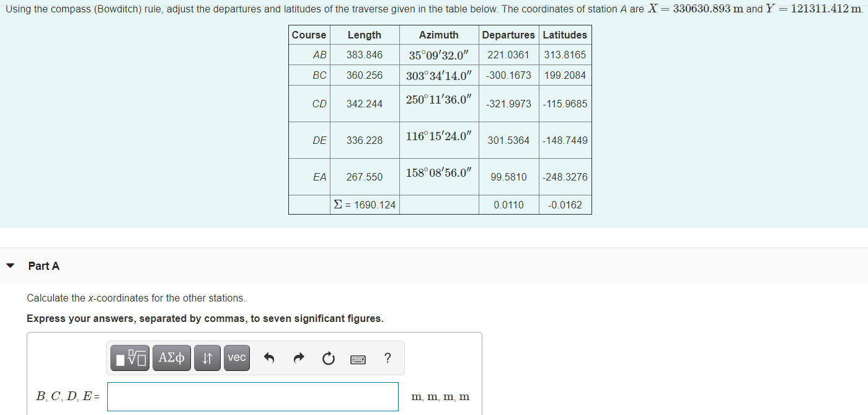Click the Part A heading label
Viewport: 868px width, 415px height.
[43, 266]
